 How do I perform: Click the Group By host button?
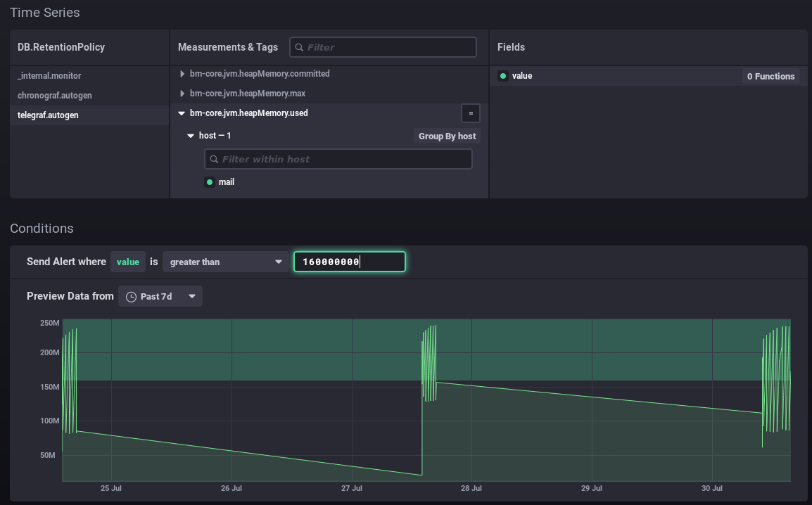(x=447, y=136)
